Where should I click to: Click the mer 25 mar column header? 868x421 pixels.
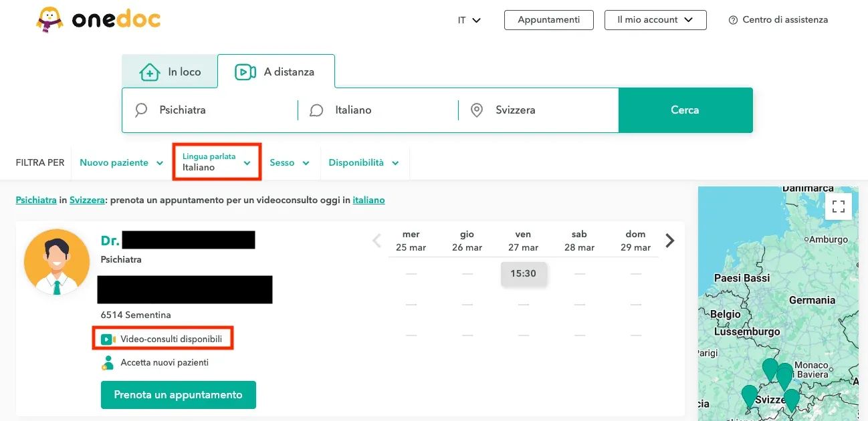(411, 241)
